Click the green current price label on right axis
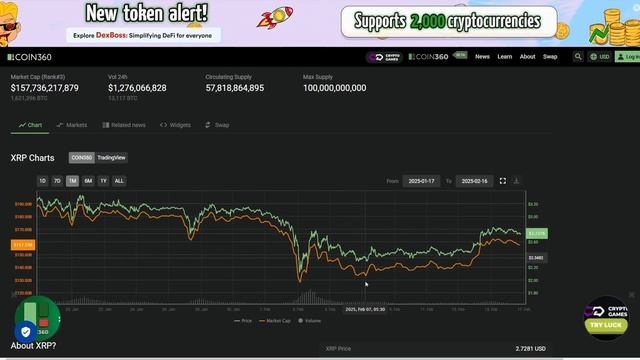This screenshot has height=360, width=640. (537, 233)
